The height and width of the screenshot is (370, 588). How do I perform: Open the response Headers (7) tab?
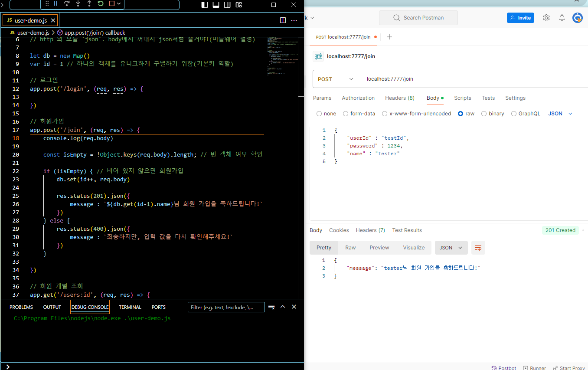click(370, 230)
